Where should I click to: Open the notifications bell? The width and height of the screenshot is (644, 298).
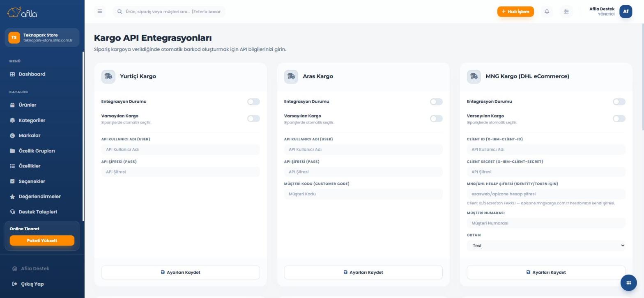(547, 11)
